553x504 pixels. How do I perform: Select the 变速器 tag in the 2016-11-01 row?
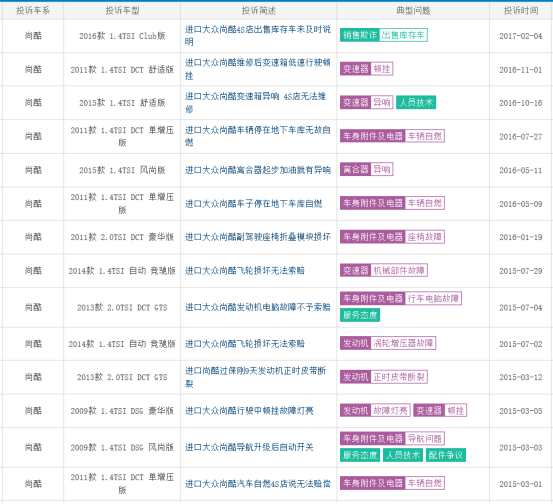point(356,69)
